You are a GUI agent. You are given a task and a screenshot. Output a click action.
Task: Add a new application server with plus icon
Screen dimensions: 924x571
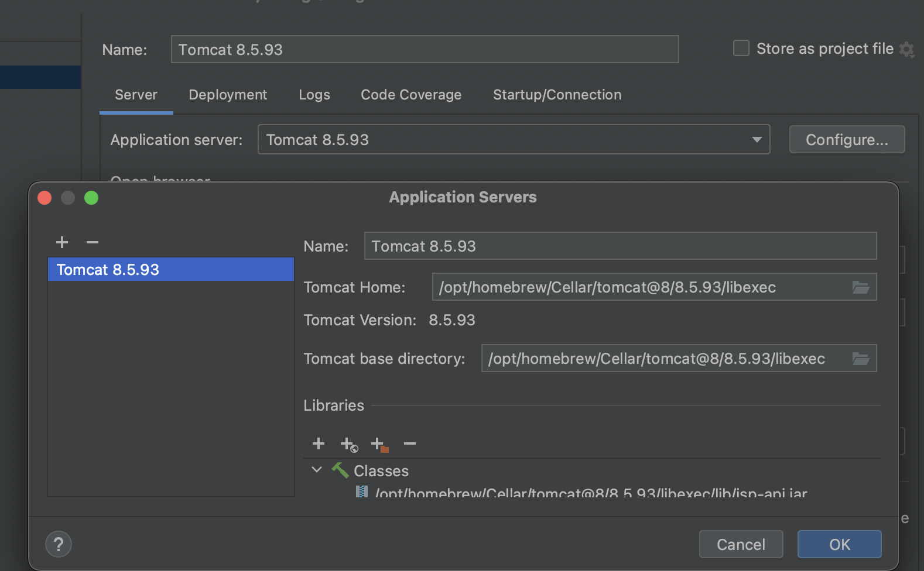coord(62,242)
